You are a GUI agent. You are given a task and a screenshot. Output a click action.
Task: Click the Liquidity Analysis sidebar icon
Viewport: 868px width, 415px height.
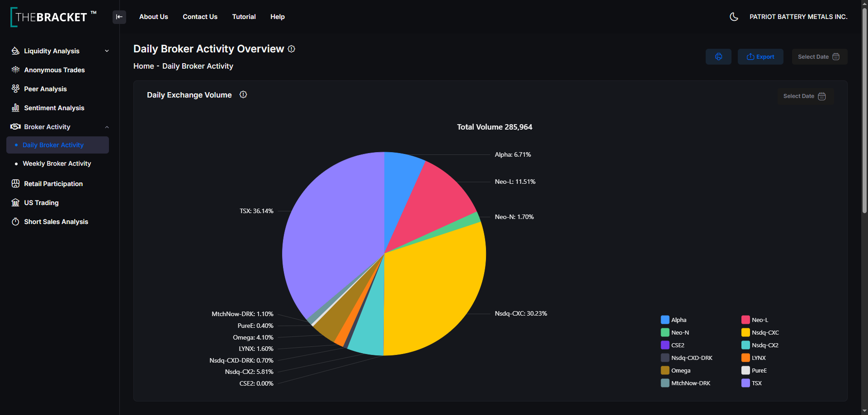(x=15, y=51)
